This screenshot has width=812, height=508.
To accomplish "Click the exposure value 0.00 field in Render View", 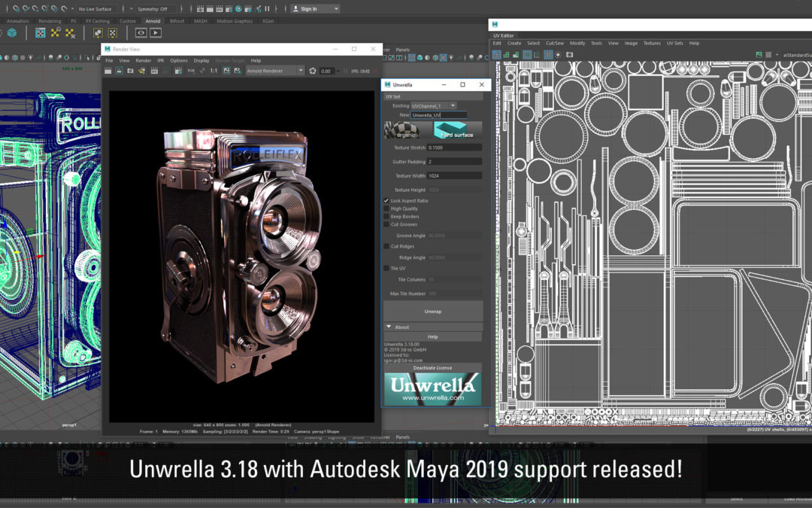I will [328, 71].
